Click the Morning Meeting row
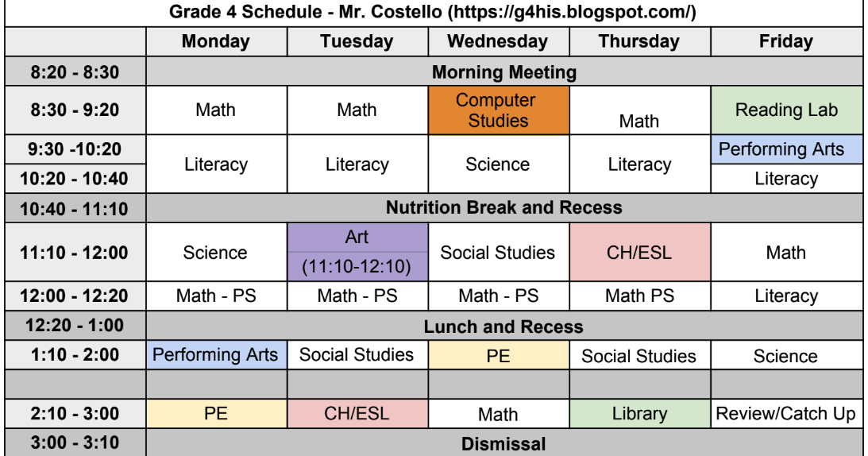Viewport: 868px width, 456px height. pyautogui.click(x=504, y=71)
